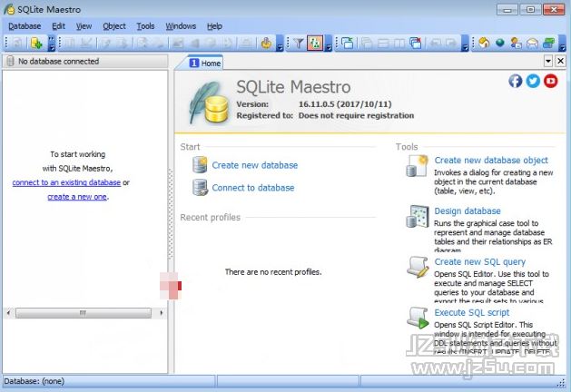Expand options of the web links toolbar

pos(562,44)
